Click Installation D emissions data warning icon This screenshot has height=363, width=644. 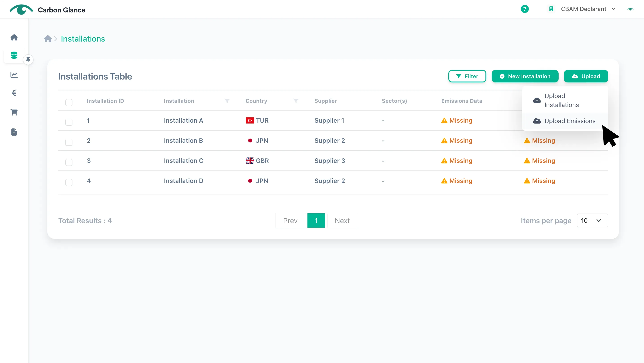[444, 181]
